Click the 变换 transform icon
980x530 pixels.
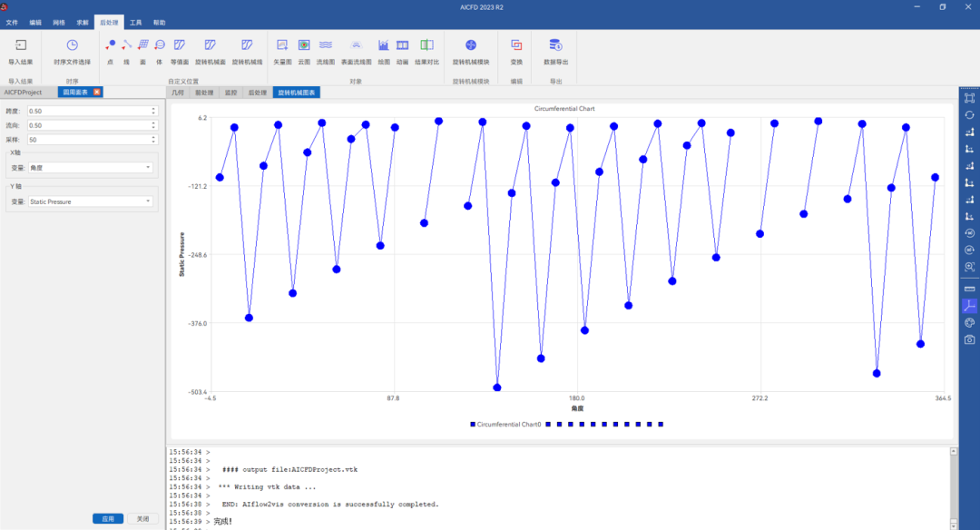coord(516,45)
